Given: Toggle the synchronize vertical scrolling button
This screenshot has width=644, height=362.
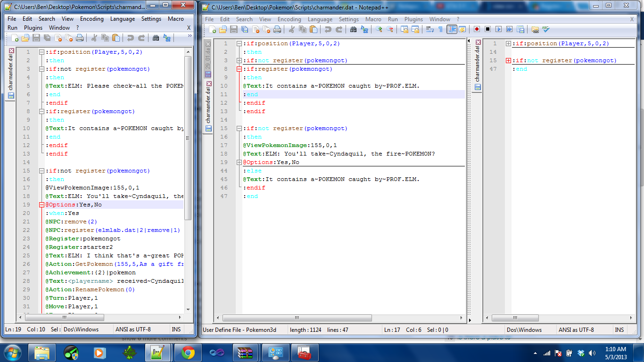Looking at the screenshot, I should click(x=404, y=29).
